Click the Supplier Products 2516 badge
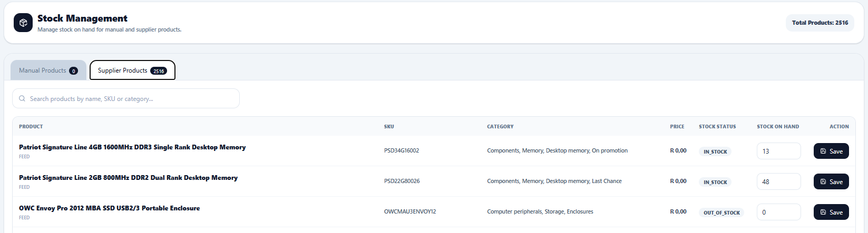868x233 pixels. (159, 71)
